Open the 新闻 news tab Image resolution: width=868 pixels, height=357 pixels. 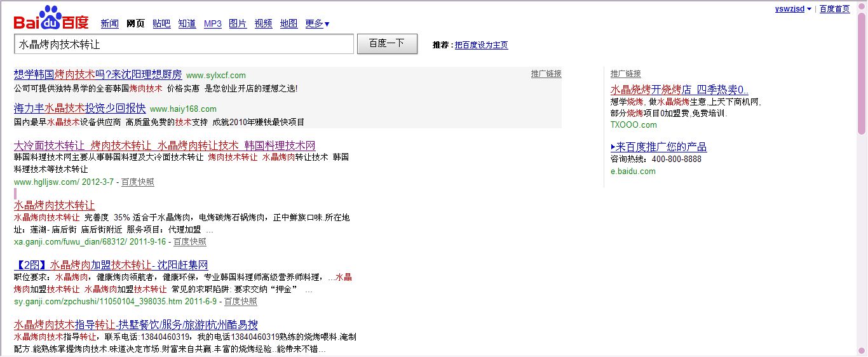110,24
